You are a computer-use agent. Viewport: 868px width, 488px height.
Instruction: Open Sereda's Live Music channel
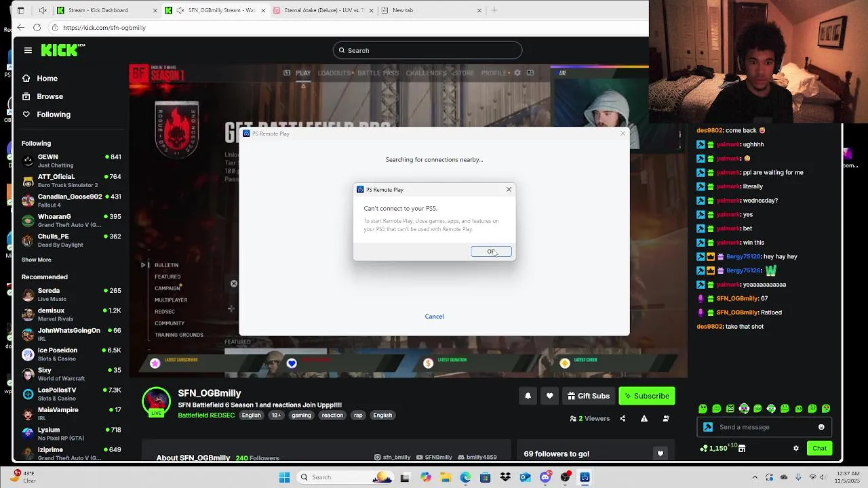[71, 294]
